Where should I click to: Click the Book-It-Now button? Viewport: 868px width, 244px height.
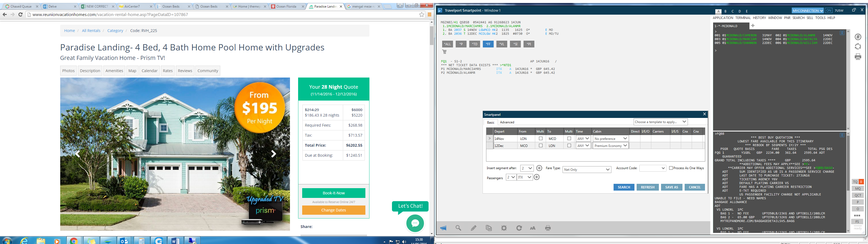point(334,193)
